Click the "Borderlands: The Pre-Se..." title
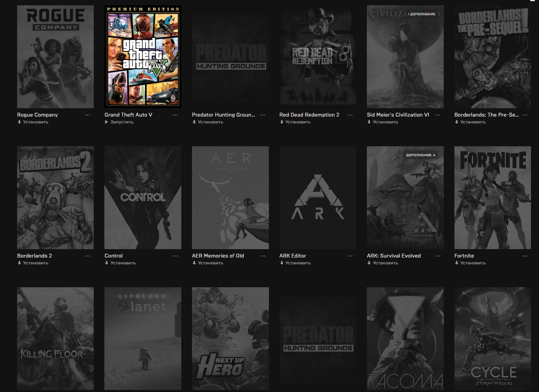 (486, 115)
